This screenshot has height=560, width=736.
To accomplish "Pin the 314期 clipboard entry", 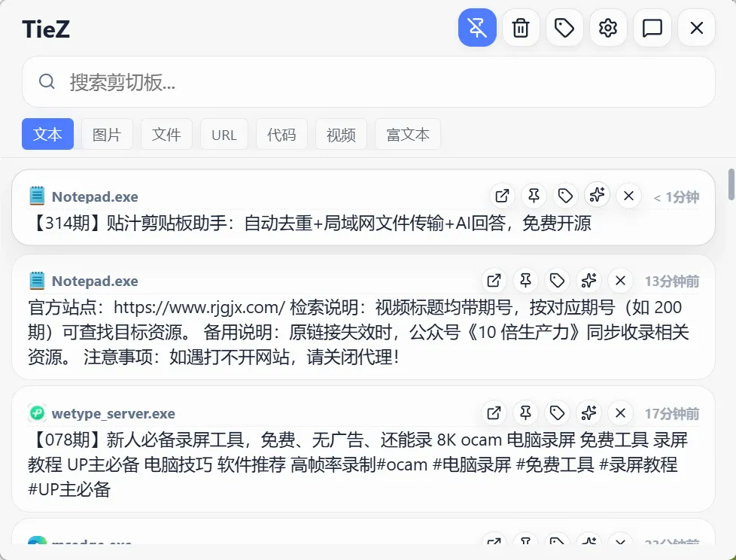I will pos(534,195).
